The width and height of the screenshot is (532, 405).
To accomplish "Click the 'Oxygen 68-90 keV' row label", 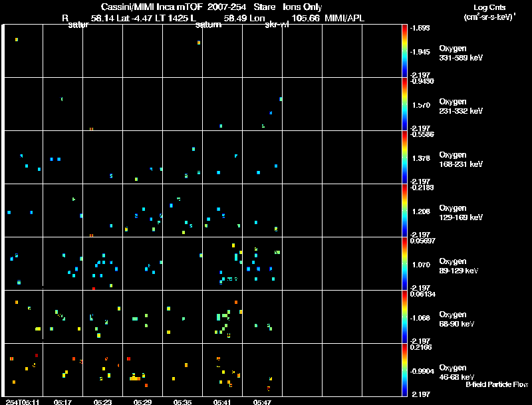I will (x=457, y=319).
